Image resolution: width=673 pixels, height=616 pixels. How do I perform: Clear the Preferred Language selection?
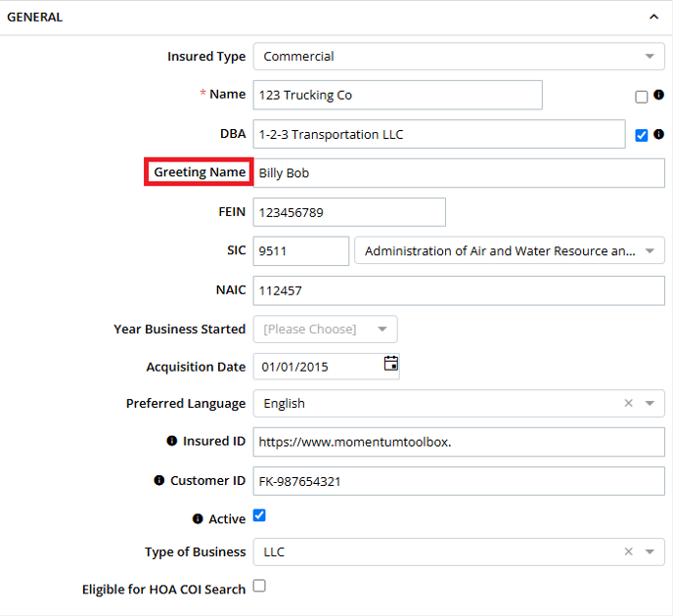point(628,403)
